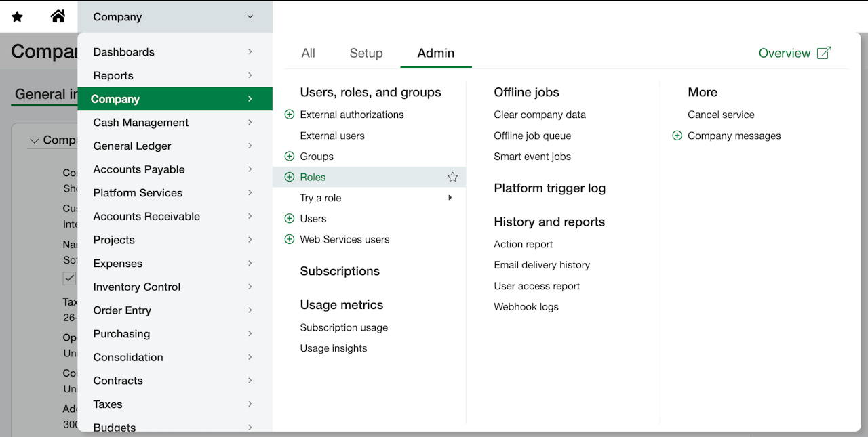
Task: Open Projects menu
Action: 175,240
